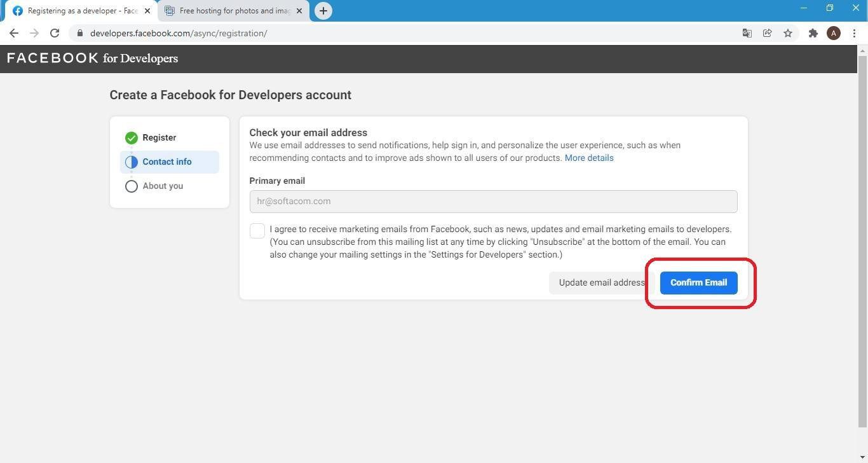Open a new browser tab

point(323,11)
